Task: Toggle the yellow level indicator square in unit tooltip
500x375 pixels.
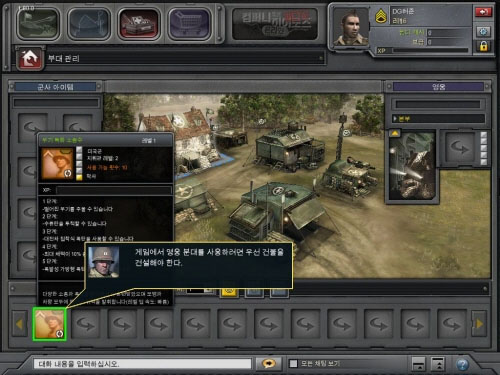Action: (79, 177)
